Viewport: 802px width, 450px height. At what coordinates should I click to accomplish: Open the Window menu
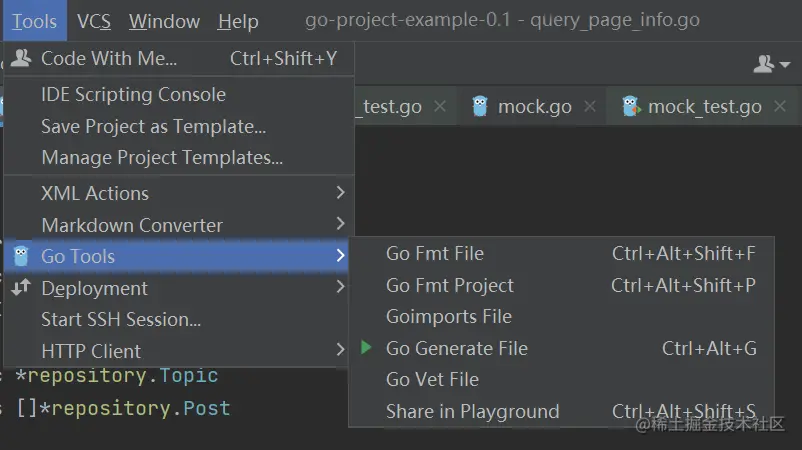(164, 21)
